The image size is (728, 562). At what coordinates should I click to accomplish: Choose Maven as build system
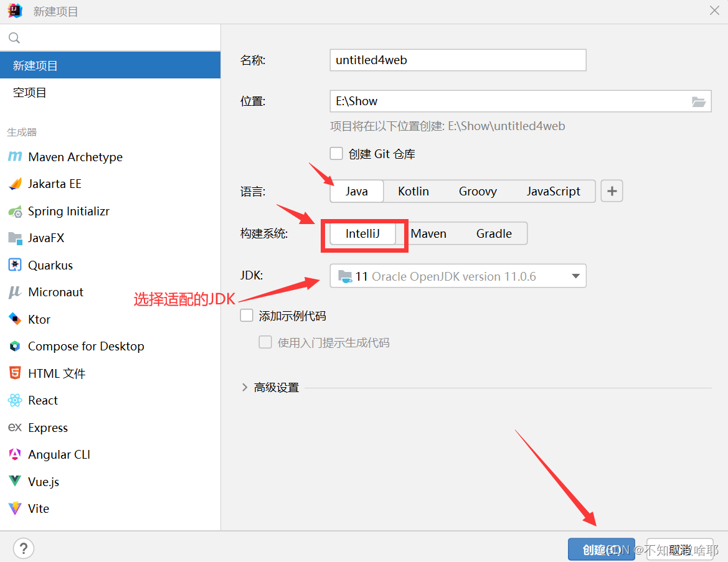click(428, 233)
